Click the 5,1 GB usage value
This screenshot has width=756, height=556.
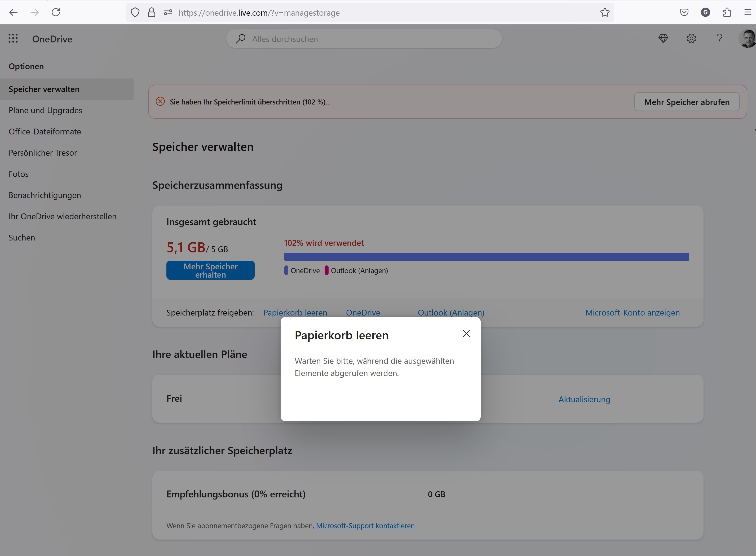(186, 247)
